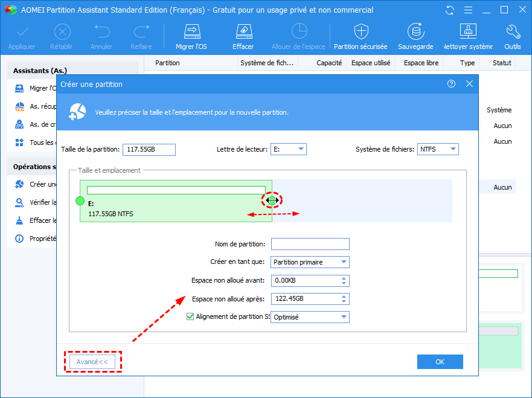Screen dimensions: 532x398
Task: Select the Tous les sidebar item
Action: [x=35, y=143]
